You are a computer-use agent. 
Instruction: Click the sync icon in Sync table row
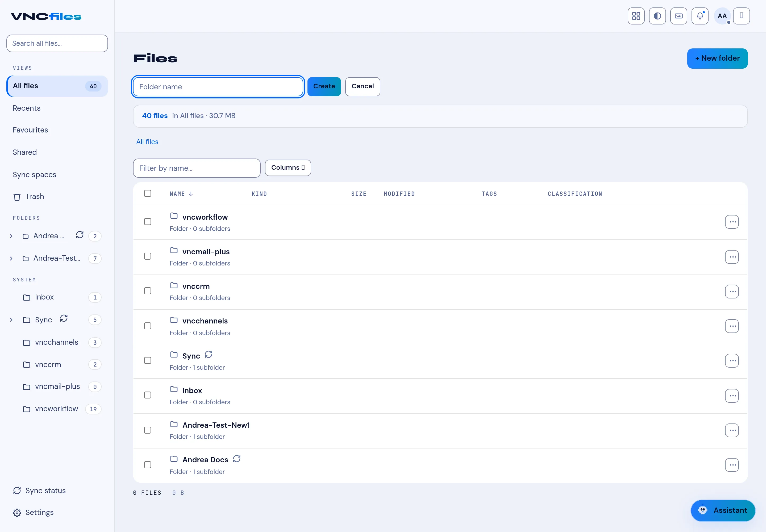click(x=208, y=355)
